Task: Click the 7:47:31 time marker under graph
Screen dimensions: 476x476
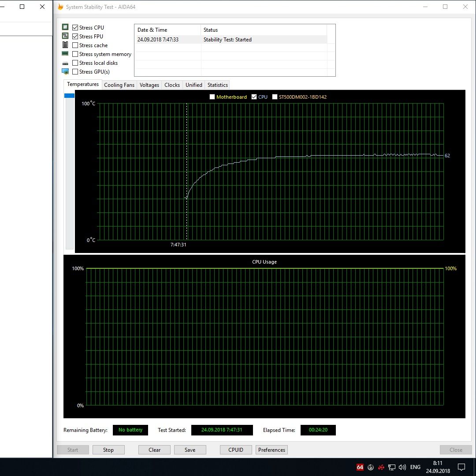Action: click(x=178, y=244)
